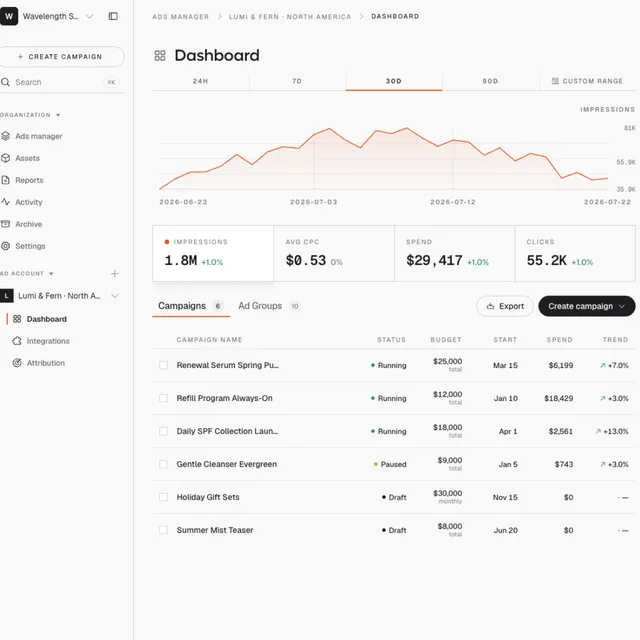640x640 pixels.
Task: Click the dashboard grid icon beside the title
Action: point(160,56)
